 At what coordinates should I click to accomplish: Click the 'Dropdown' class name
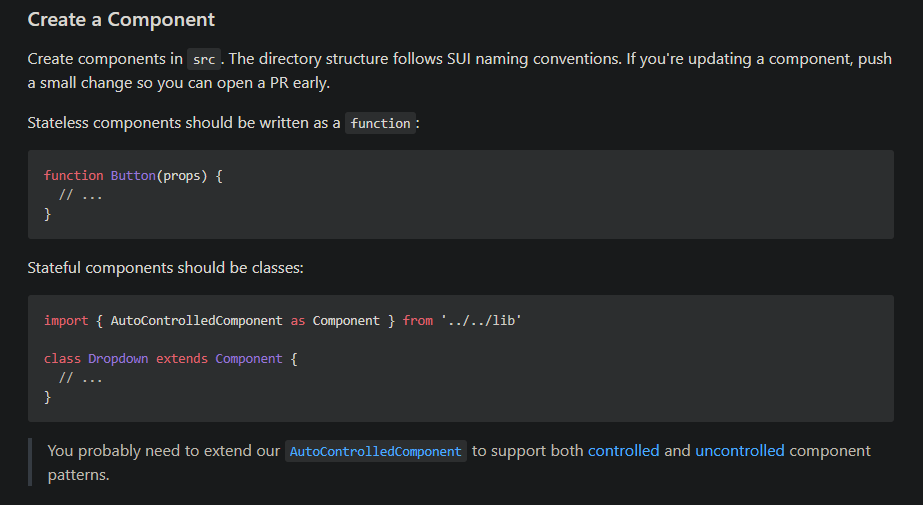[x=118, y=358]
